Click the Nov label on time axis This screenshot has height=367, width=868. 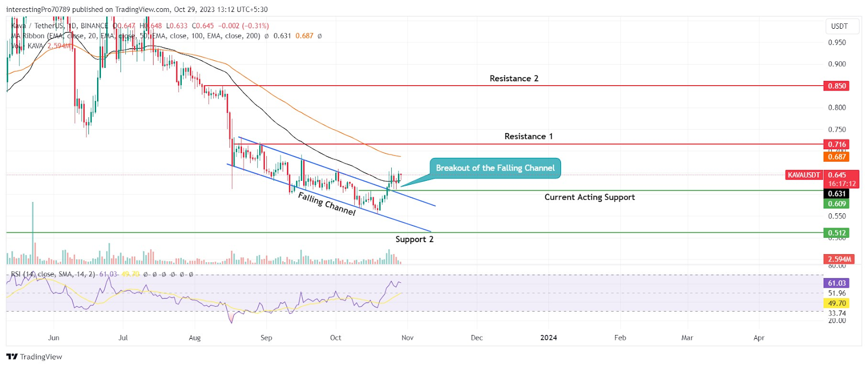pyautogui.click(x=407, y=338)
